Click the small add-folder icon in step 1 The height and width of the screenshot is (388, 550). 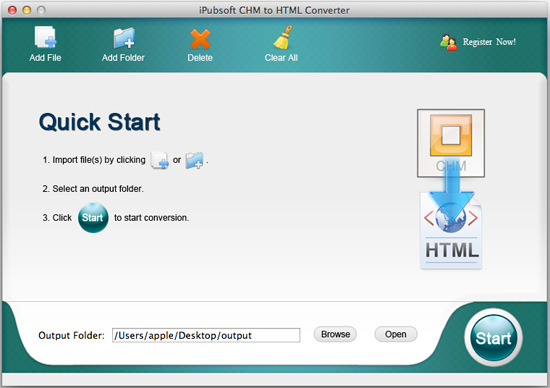point(194,160)
